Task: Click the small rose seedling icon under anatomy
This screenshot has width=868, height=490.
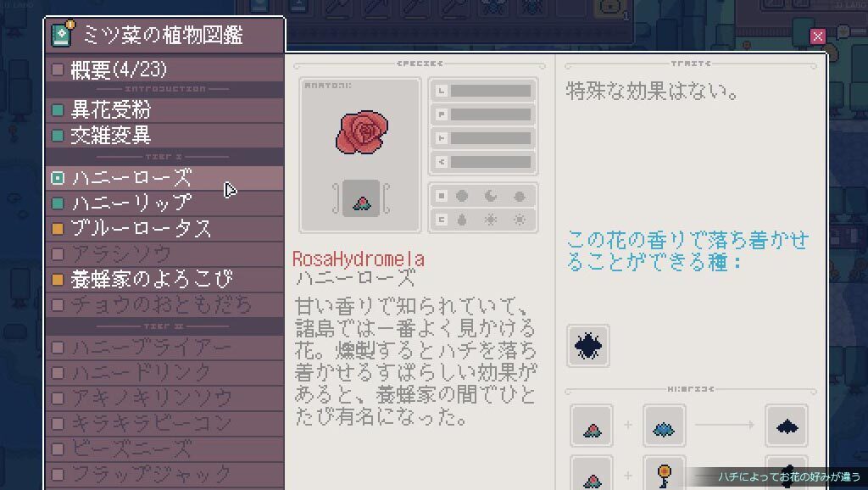Action: point(361,198)
